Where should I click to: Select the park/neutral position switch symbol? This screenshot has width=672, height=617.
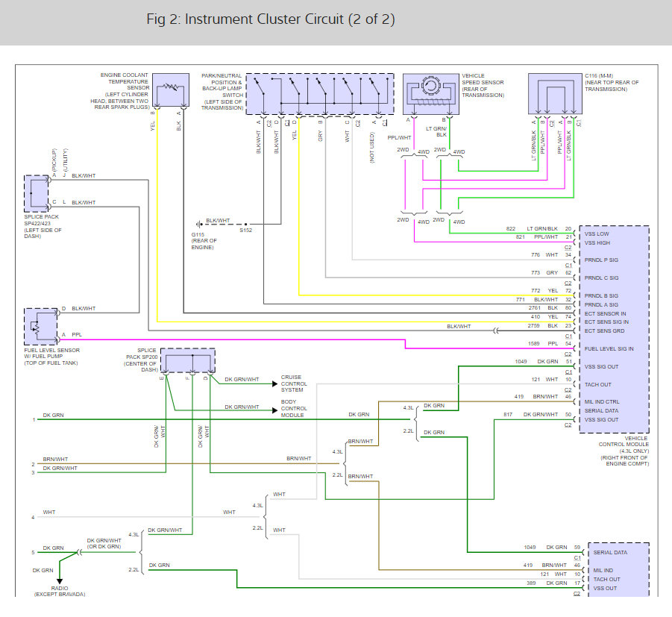[320, 94]
